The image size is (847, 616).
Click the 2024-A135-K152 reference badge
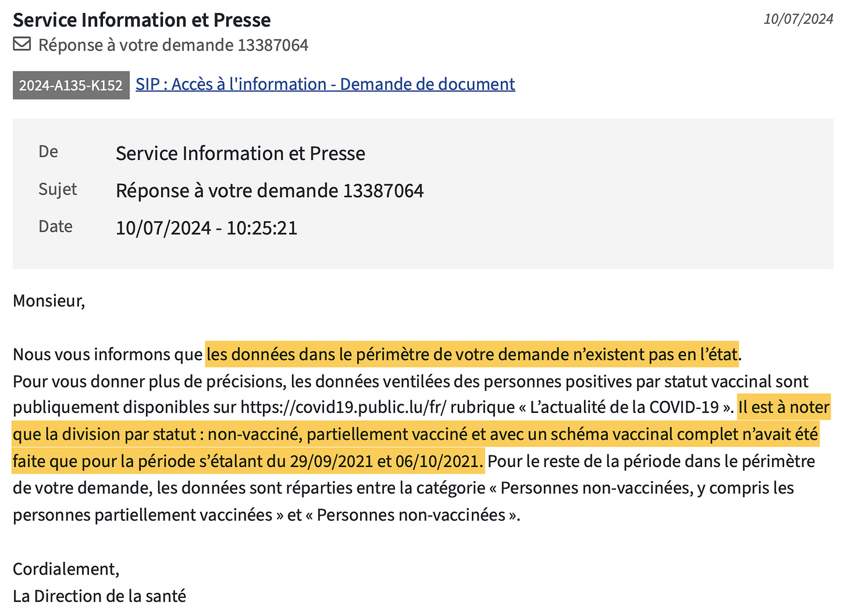click(x=71, y=86)
